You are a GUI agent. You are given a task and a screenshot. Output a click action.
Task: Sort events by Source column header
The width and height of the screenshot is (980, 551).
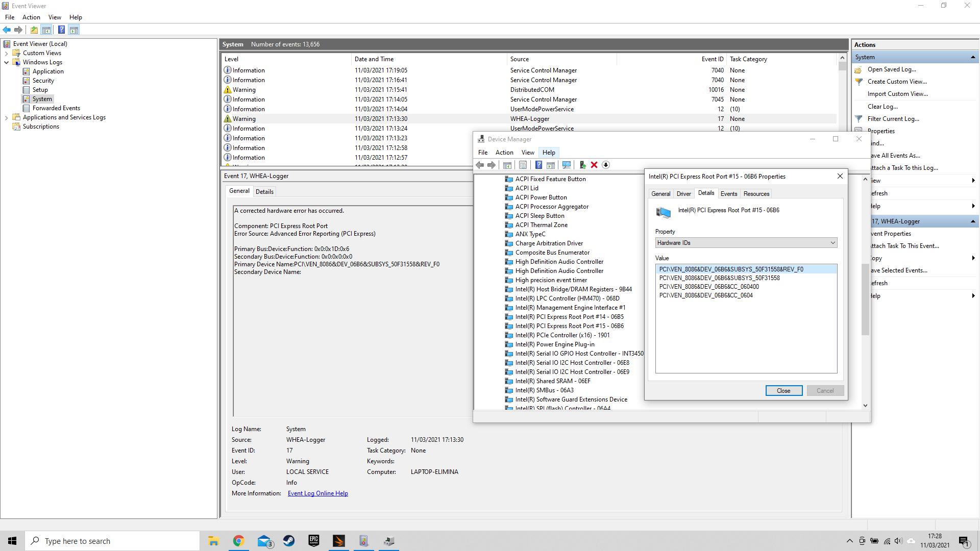pos(561,59)
